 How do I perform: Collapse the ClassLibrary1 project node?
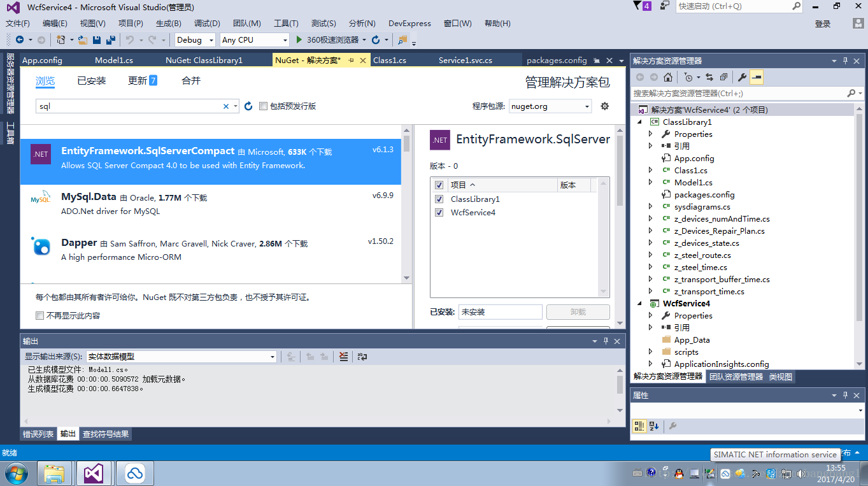point(641,122)
